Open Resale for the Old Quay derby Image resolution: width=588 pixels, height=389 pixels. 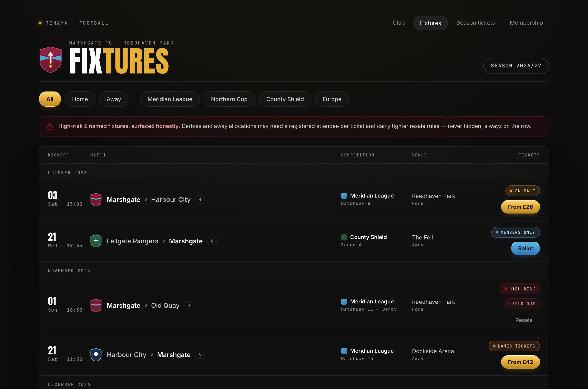point(524,320)
